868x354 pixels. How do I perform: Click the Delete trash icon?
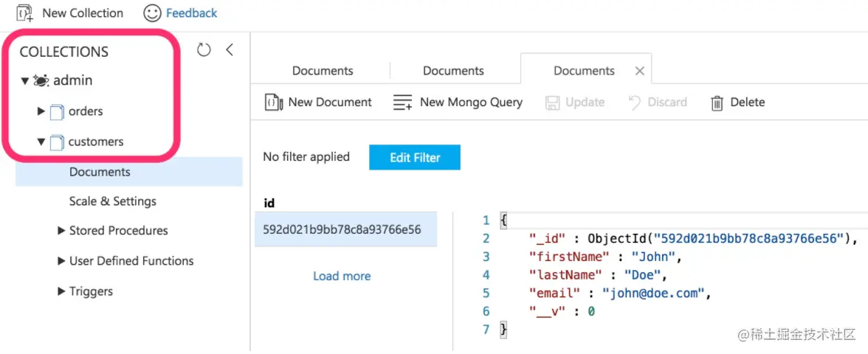tap(717, 103)
